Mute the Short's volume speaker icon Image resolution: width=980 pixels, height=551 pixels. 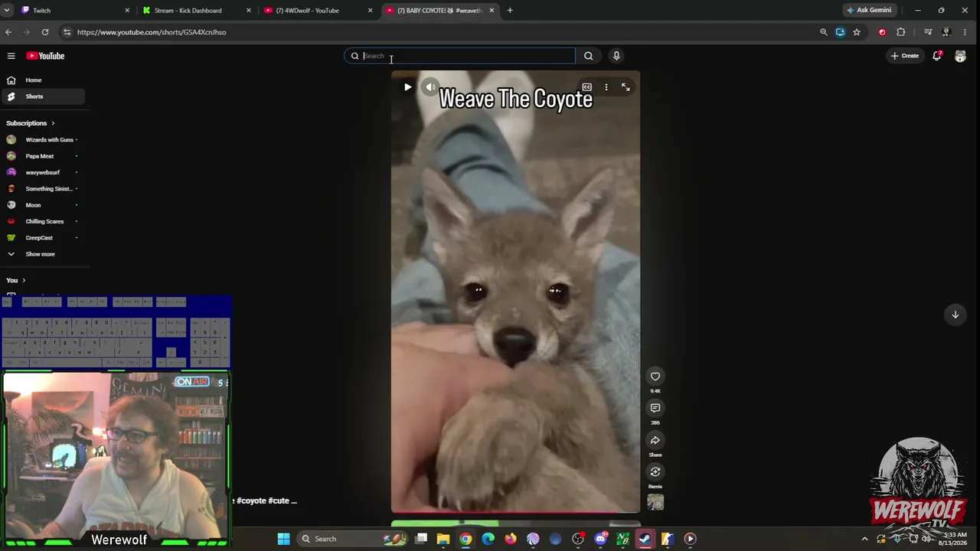pyautogui.click(x=430, y=87)
